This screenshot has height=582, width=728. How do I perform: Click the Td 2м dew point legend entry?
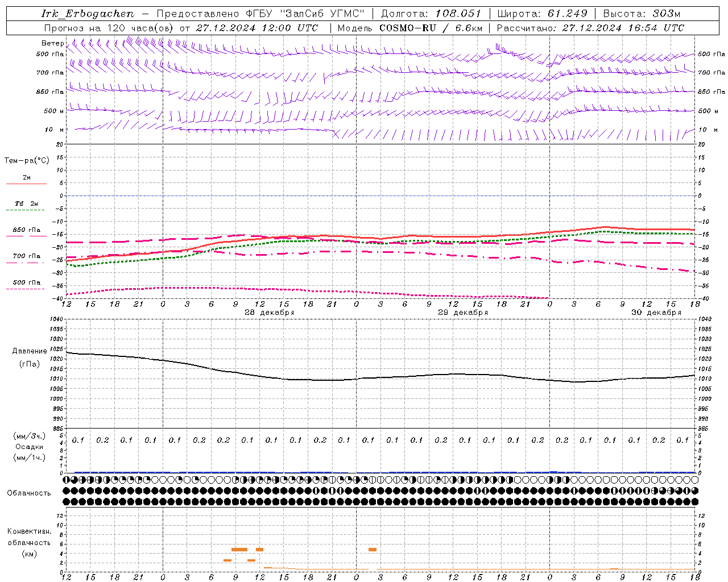tap(26, 206)
